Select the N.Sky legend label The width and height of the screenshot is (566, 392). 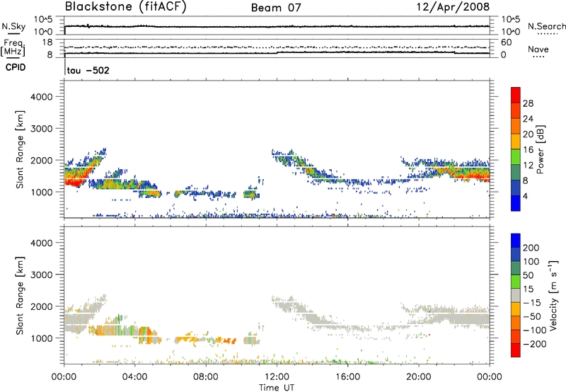[13, 26]
